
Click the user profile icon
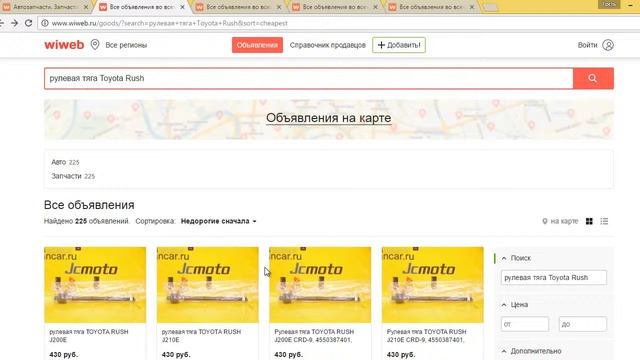click(x=608, y=45)
